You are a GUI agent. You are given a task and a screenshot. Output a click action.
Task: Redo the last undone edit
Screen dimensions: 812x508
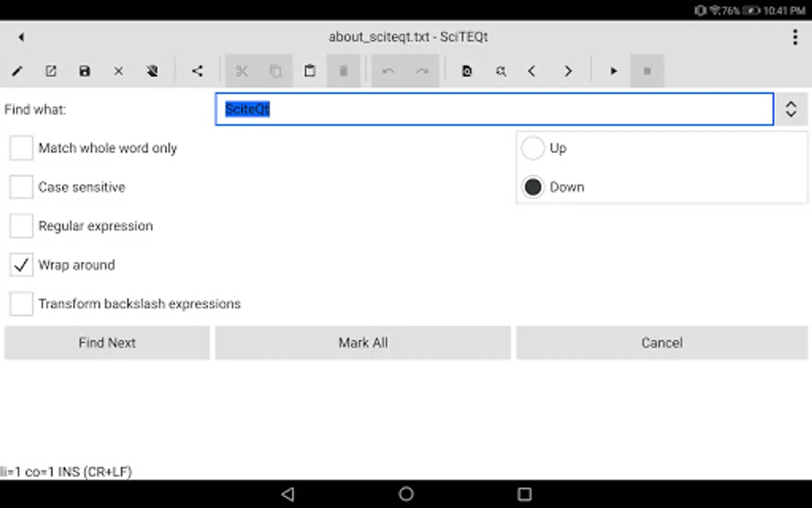pos(422,71)
